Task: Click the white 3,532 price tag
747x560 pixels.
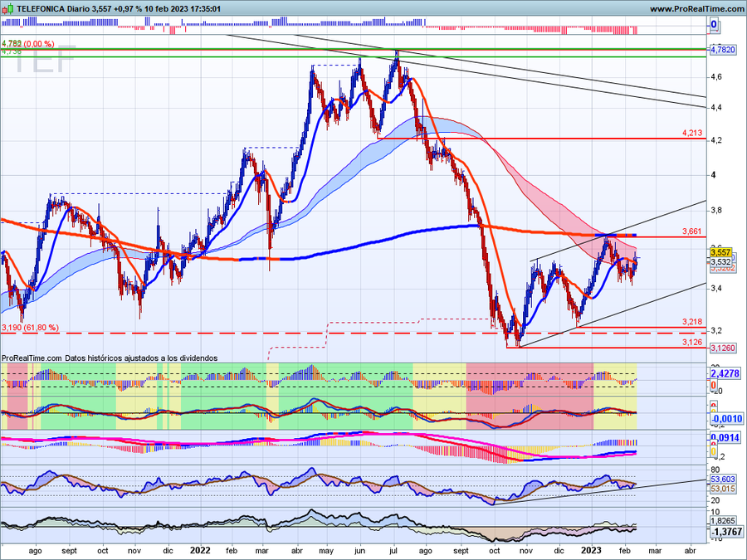Action: click(720, 262)
